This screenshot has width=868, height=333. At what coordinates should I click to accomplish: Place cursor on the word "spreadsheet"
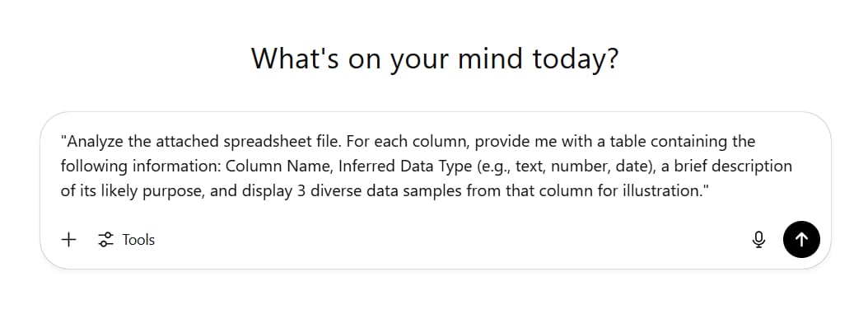point(250,142)
